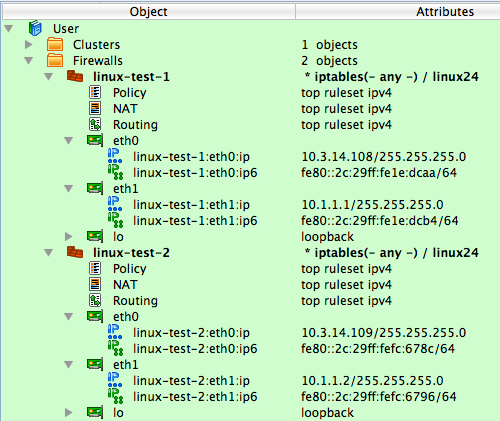This screenshot has width=500, height=421.
Task: Click the eth0 interface icon under linux-test-2
Action: click(x=95, y=316)
